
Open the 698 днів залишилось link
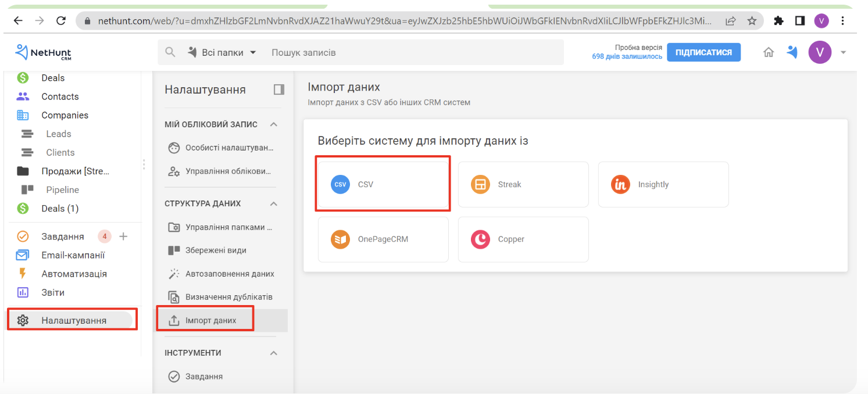(x=627, y=57)
